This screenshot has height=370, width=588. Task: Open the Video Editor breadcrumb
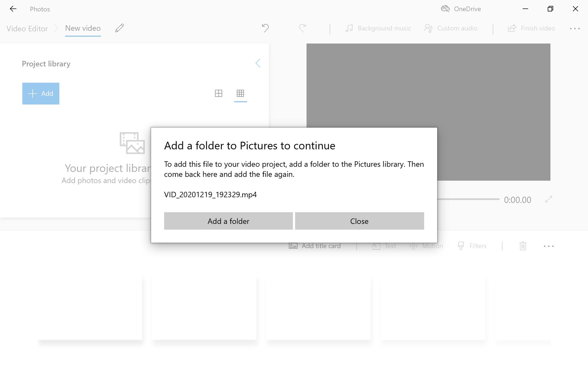point(27,29)
